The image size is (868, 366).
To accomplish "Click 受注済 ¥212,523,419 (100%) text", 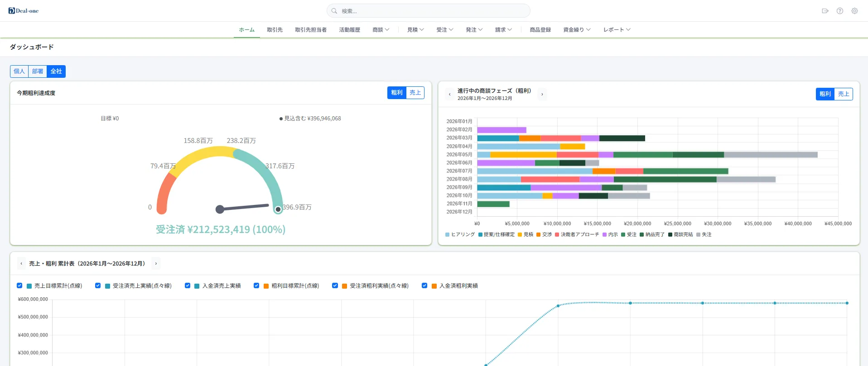I will 221,229.
